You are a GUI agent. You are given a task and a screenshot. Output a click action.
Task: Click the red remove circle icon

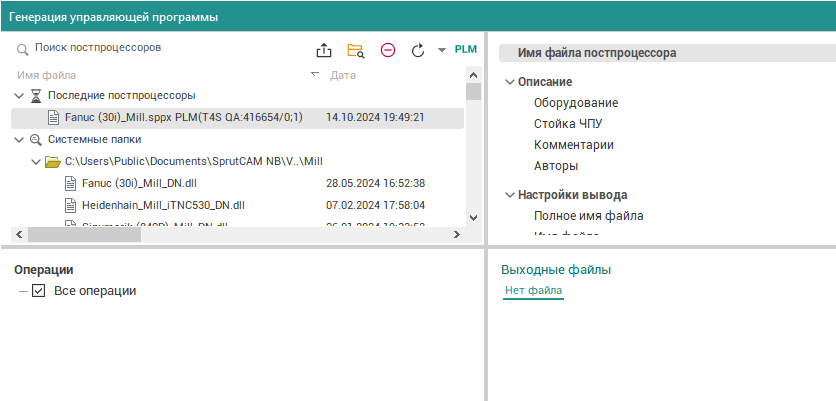387,49
